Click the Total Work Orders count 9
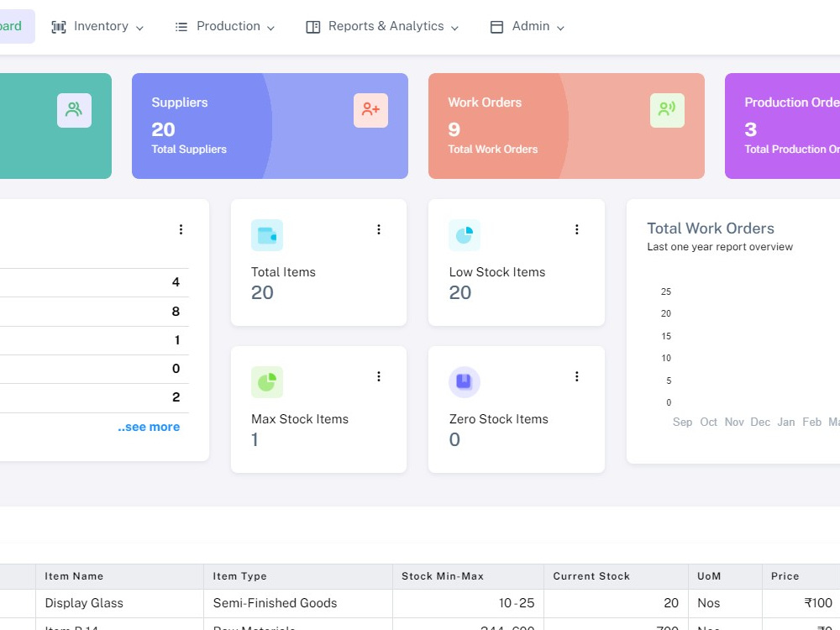This screenshot has width=840, height=630. point(454,129)
